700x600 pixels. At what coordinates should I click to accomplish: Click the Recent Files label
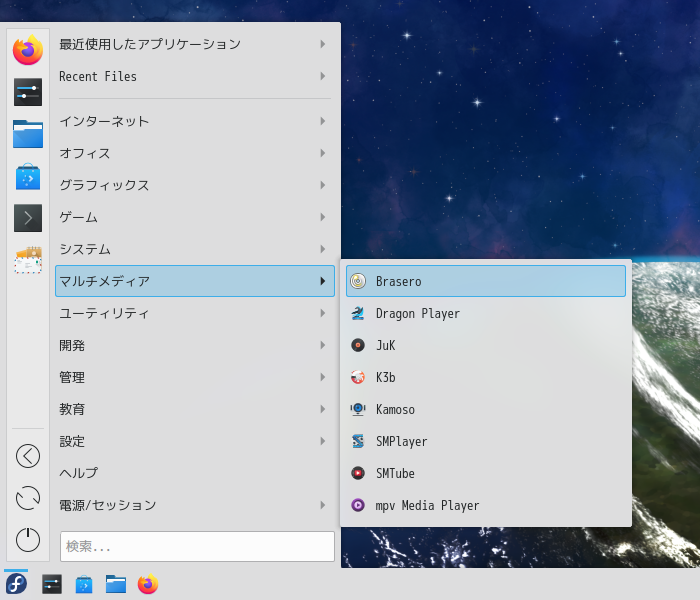coord(98,76)
